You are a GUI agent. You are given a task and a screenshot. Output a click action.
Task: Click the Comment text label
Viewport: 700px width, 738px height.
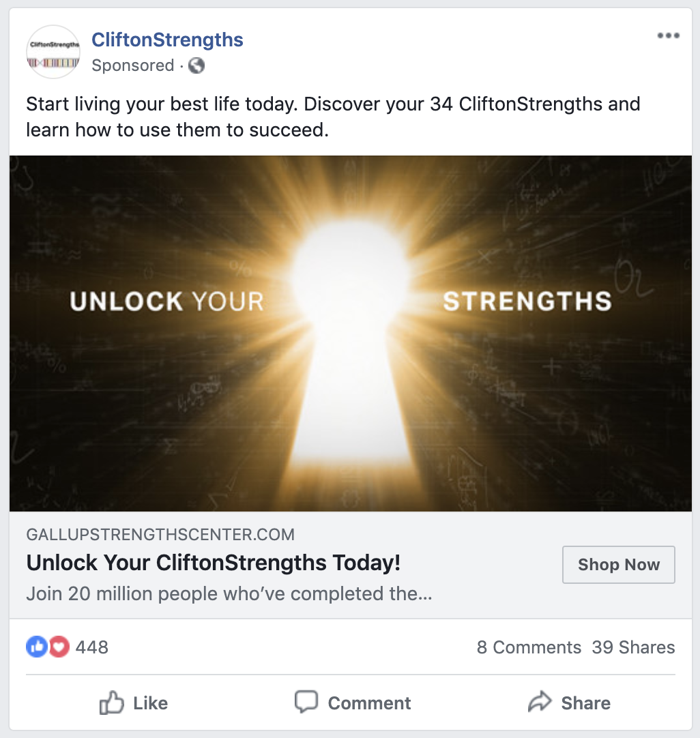(x=370, y=703)
